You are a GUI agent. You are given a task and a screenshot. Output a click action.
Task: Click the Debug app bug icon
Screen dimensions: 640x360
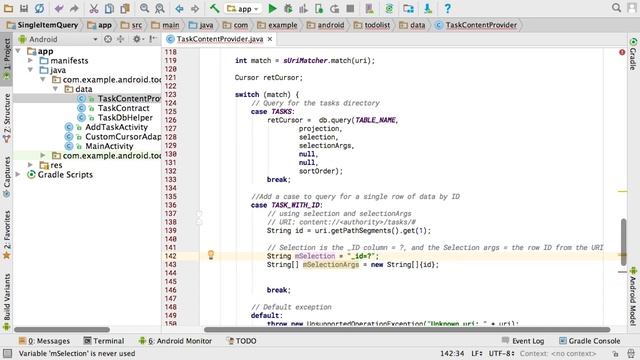288,8
